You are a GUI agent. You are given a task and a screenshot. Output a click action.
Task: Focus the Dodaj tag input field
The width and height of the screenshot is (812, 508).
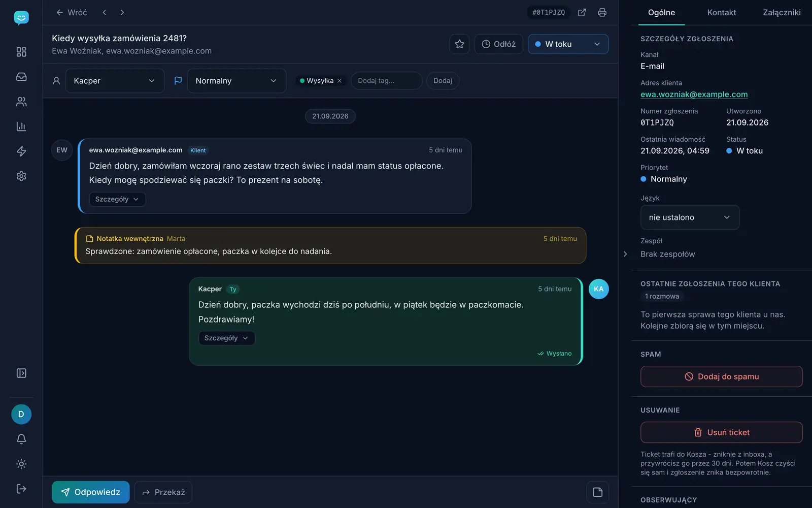pyautogui.click(x=387, y=81)
